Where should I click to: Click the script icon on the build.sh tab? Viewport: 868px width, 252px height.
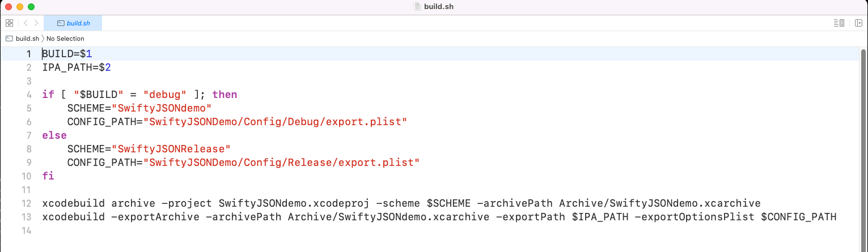[x=61, y=23]
